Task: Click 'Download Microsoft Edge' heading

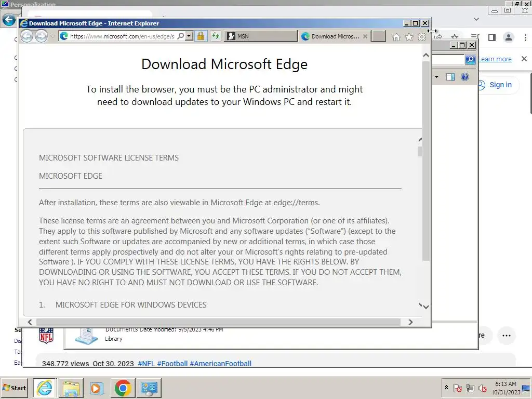Action: (x=224, y=64)
